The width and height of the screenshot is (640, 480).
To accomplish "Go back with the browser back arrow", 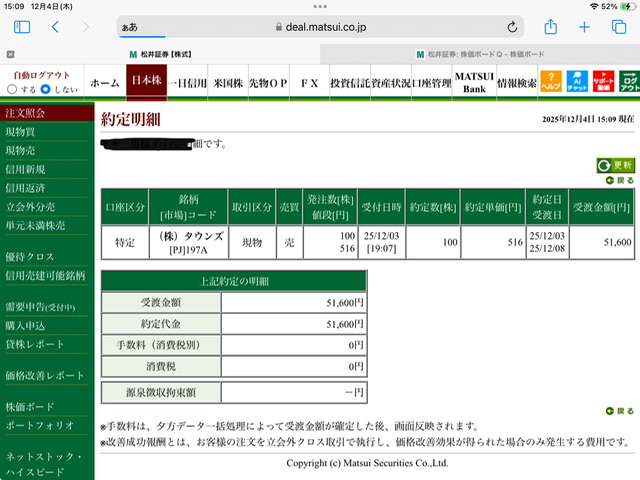I will [x=56, y=27].
